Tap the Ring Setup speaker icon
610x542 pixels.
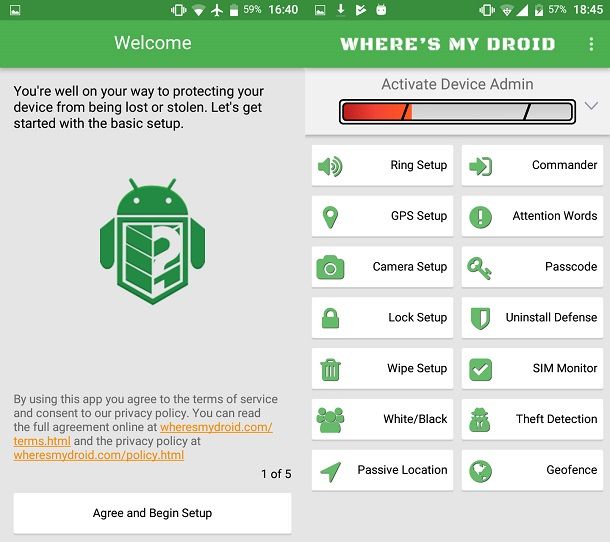[330, 166]
